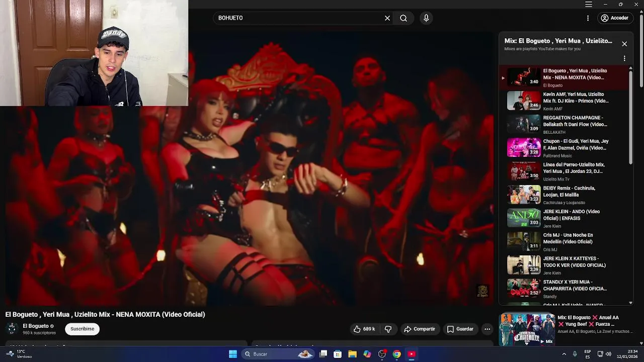Open Mix El Bogueto Anuel AA recommendation
Viewport: 644px width, 362px height.
click(x=566, y=329)
